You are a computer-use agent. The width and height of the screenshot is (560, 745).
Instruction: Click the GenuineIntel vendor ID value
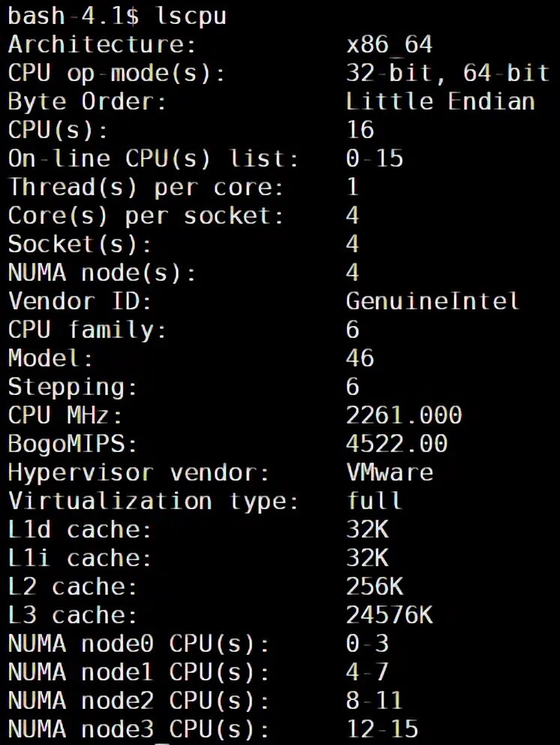tap(432, 301)
